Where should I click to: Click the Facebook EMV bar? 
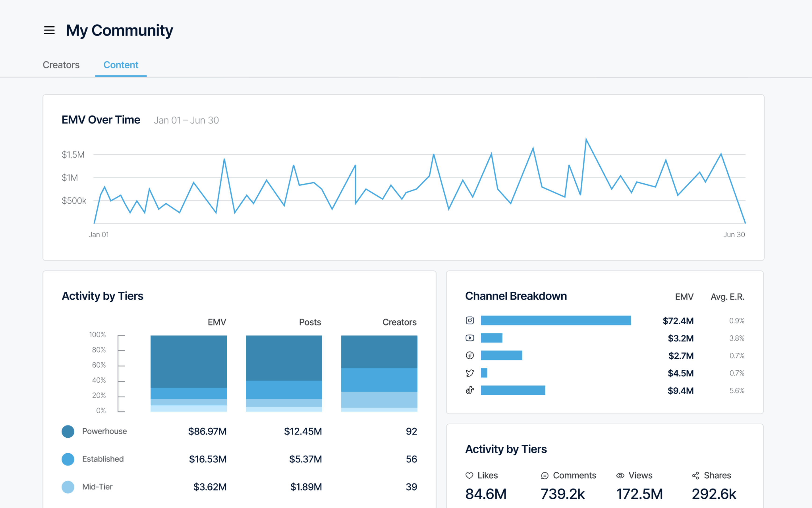(x=502, y=355)
